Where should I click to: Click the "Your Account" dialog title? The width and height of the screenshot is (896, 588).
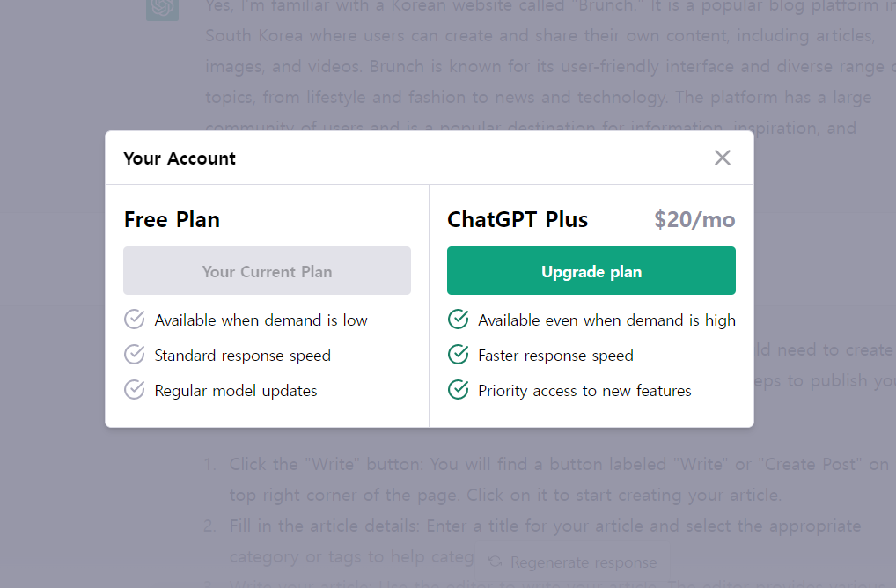tap(180, 158)
